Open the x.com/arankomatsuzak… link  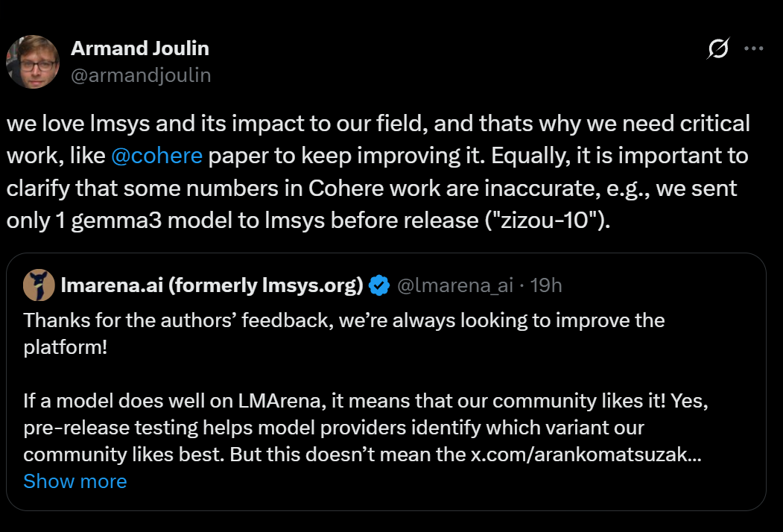pos(586,455)
